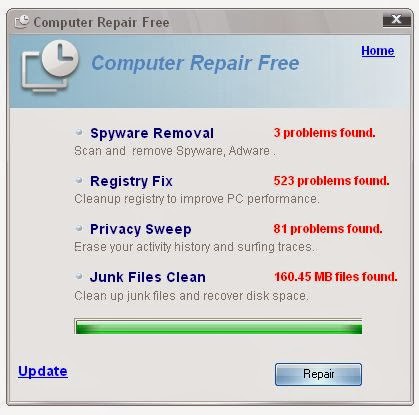
Task: Close the Computer Repair Free window
Action: click(396, 19)
